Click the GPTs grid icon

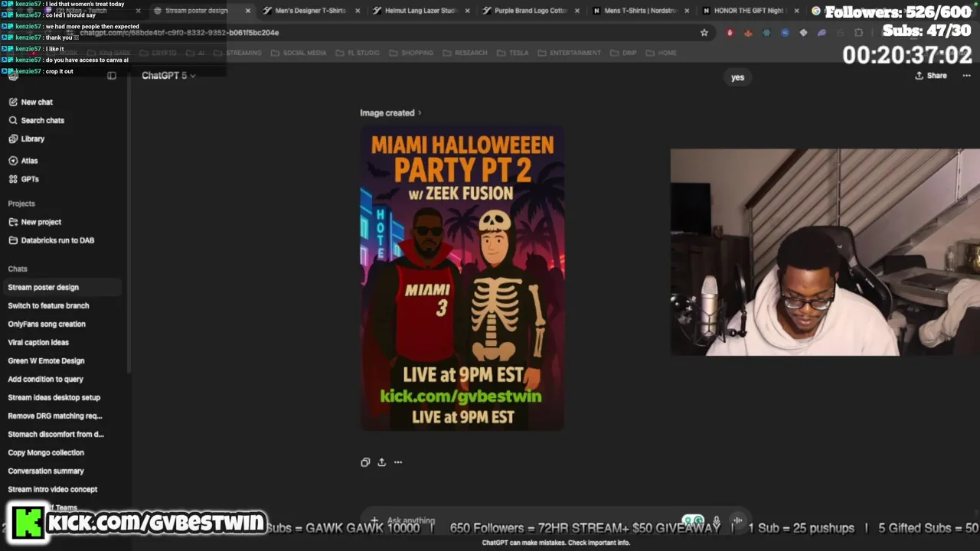pos(13,179)
